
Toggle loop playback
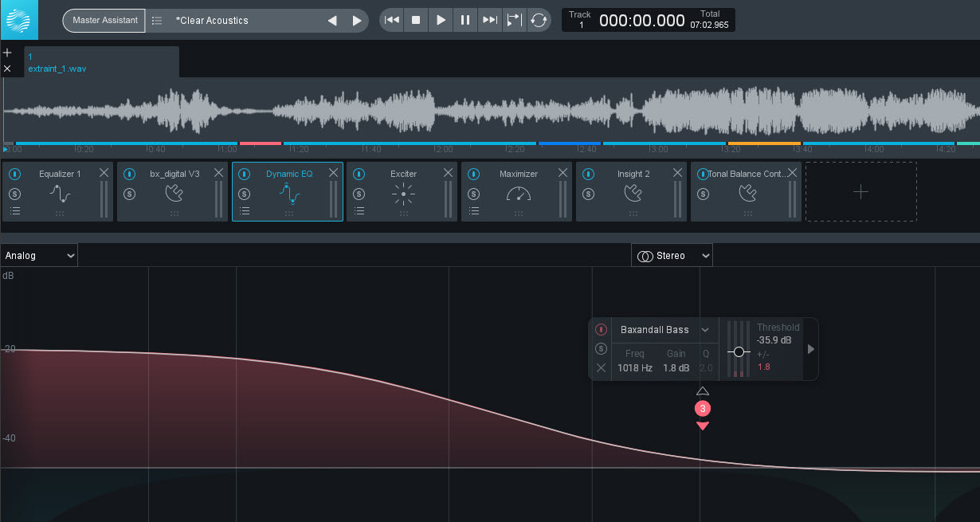539,20
